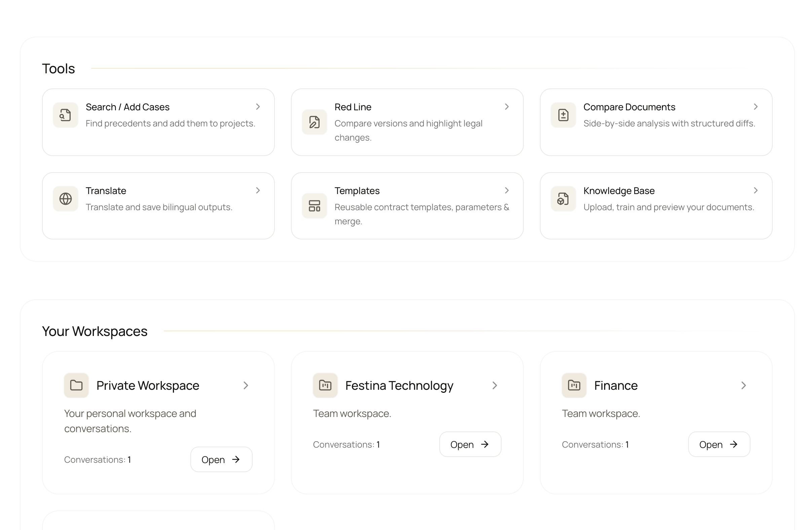Open the Finance team workspace button
The image size is (812, 530).
pos(719,444)
